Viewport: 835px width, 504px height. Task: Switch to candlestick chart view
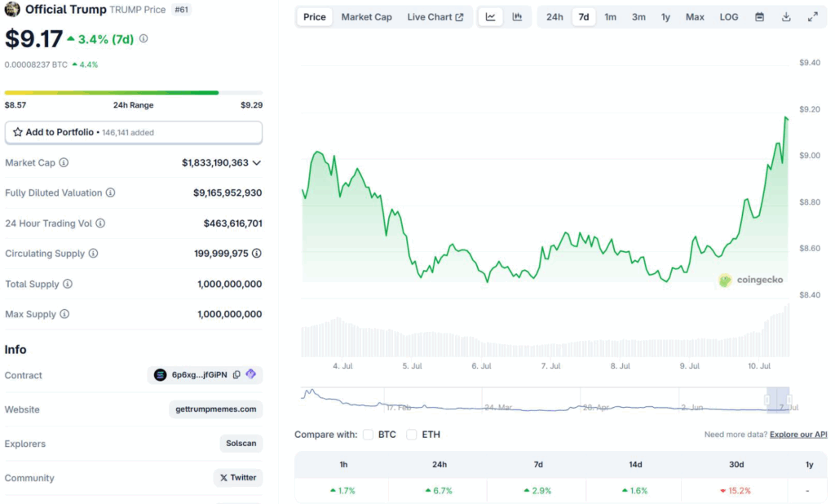(x=517, y=17)
